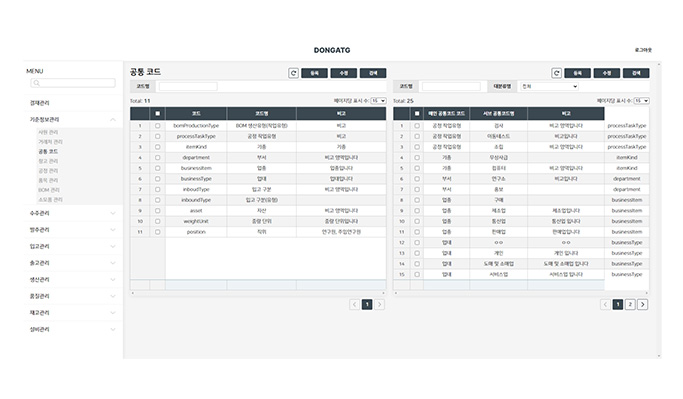Go to next page in right table
683x399 pixels.
pyautogui.click(x=642, y=304)
